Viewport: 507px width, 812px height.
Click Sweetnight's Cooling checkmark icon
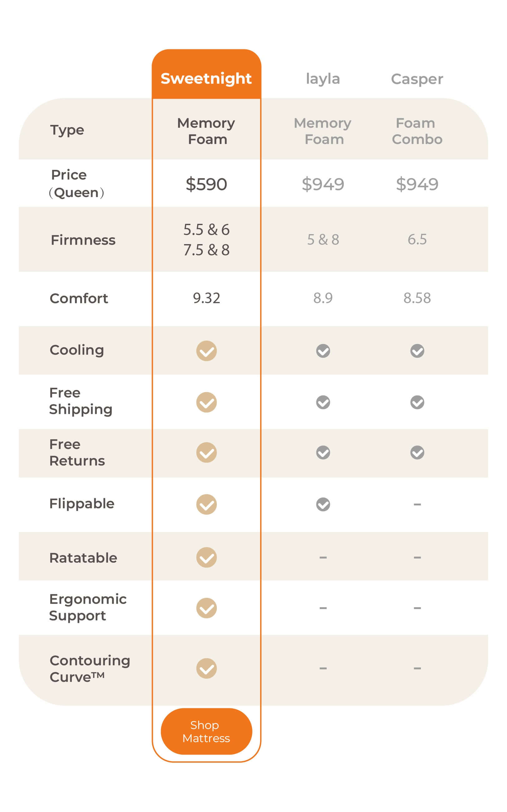[206, 351]
